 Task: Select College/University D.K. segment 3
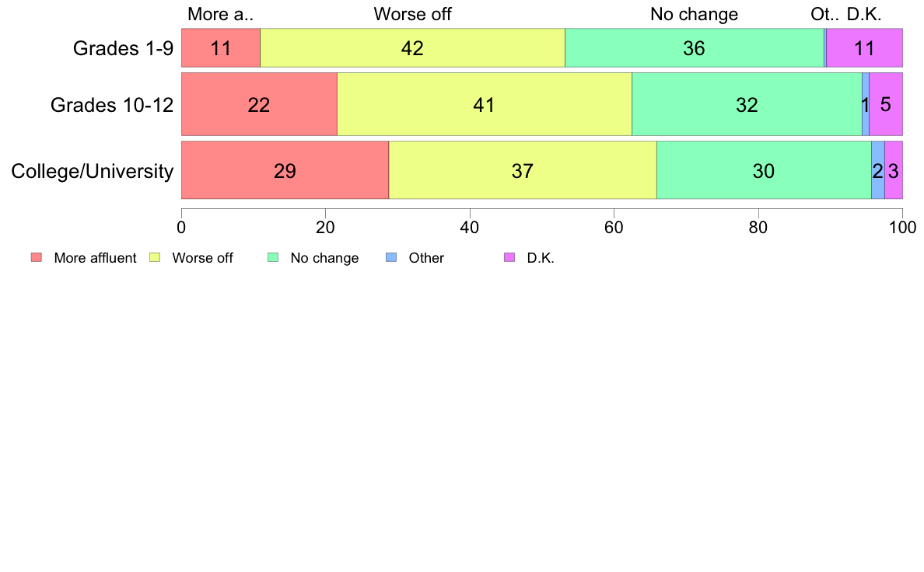coord(894,170)
